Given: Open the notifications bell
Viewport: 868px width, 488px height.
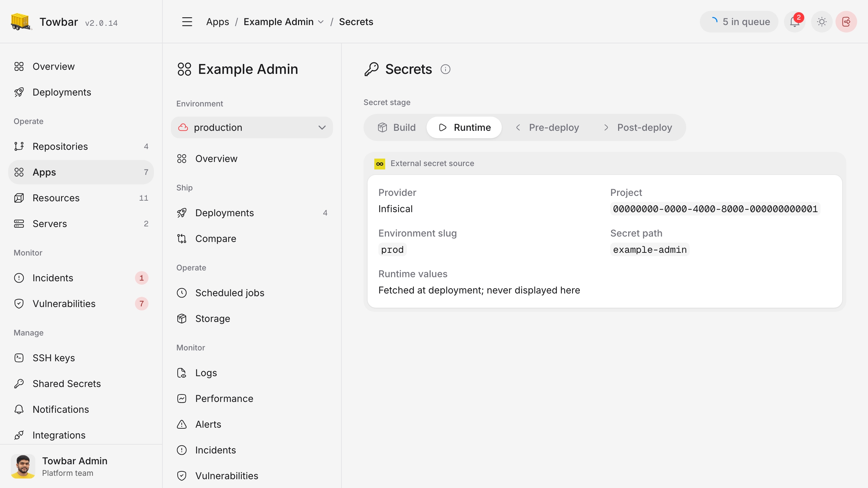Looking at the screenshot, I should click(794, 22).
